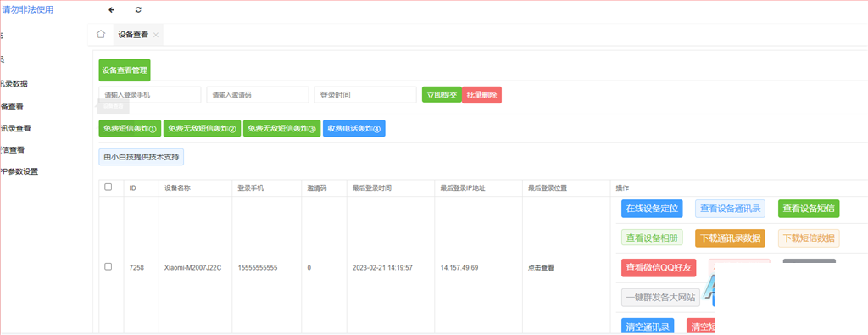The height and width of the screenshot is (335, 868).
Task: Focus the 请输入邀请码 input field
Action: (258, 95)
